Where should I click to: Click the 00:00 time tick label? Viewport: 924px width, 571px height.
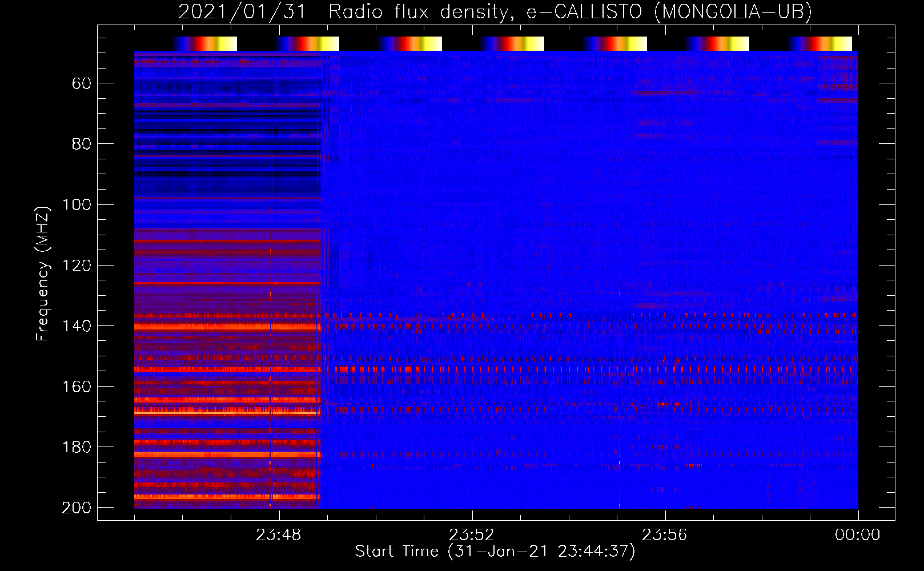click(x=858, y=535)
